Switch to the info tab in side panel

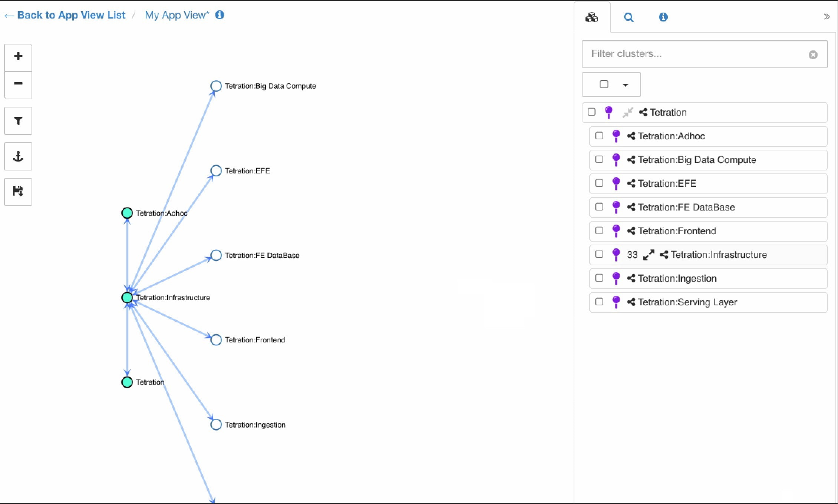coord(663,17)
